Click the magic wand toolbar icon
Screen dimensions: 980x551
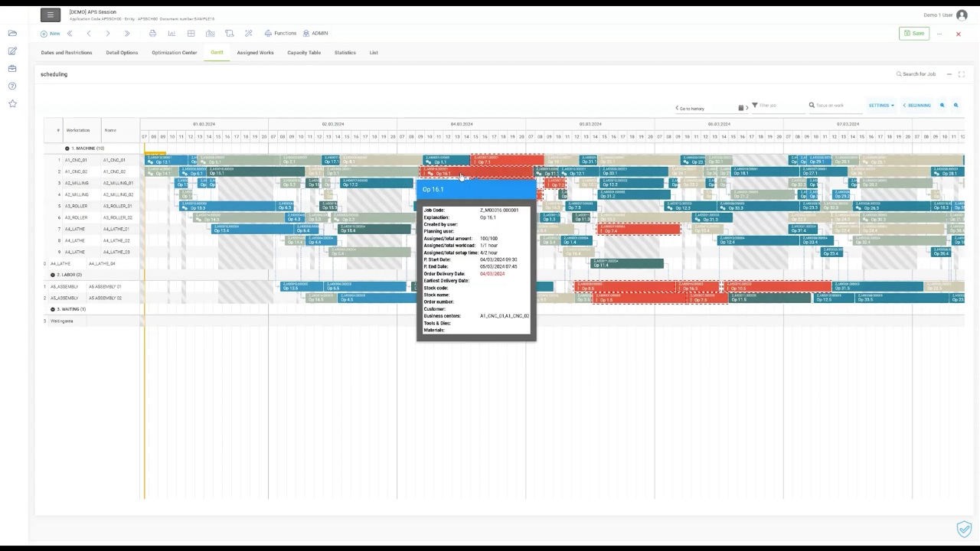tap(248, 34)
